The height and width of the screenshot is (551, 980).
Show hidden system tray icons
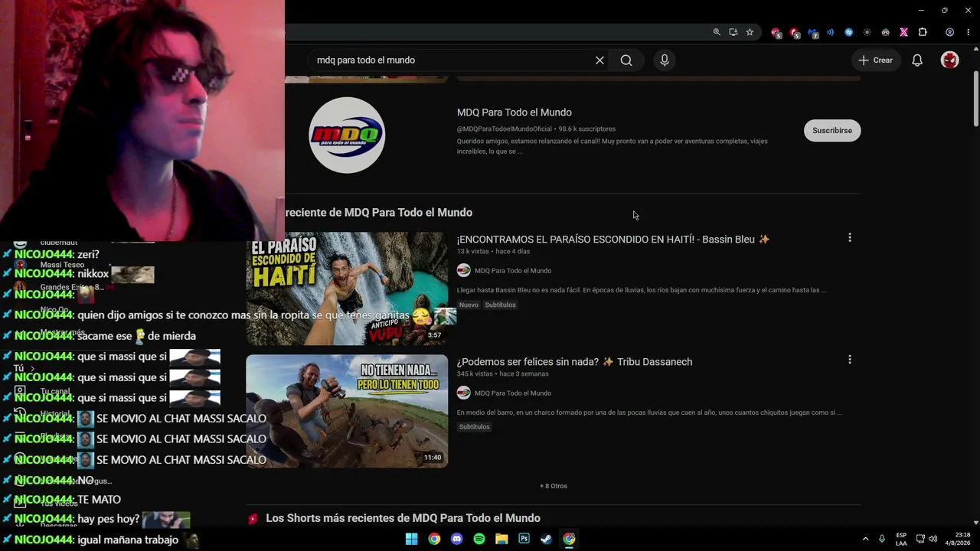click(865, 539)
